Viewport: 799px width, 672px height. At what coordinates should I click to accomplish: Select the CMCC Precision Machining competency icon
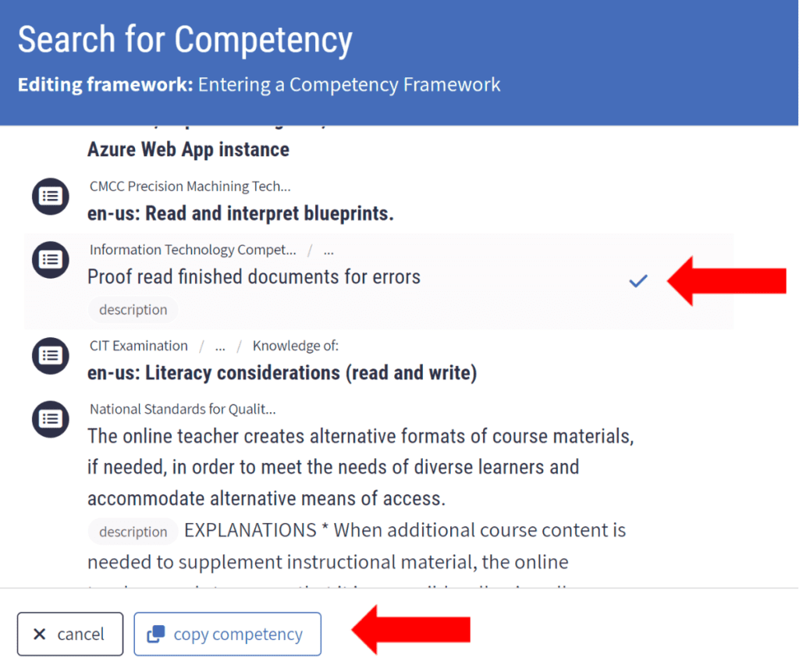pos(50,197)
